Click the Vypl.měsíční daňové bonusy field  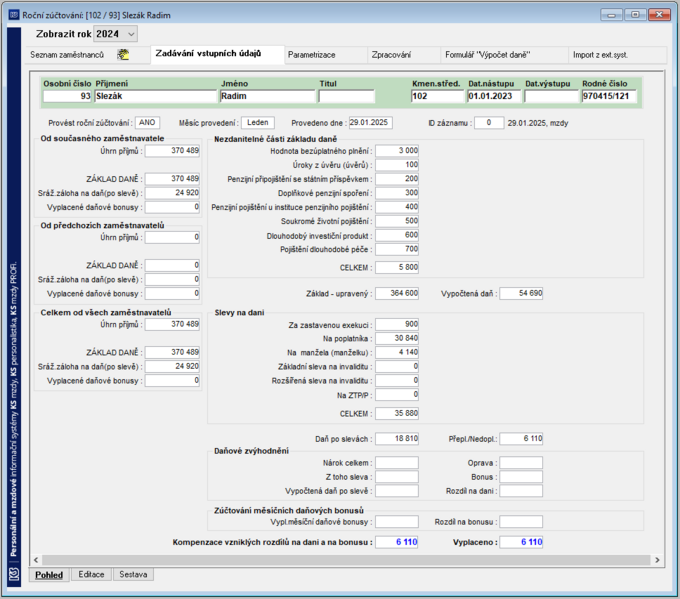[397, 522]
